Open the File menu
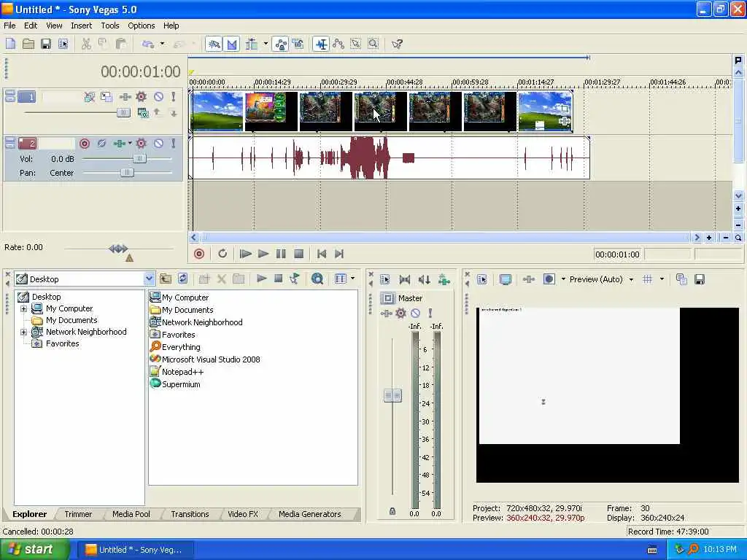 click(9, 26)
